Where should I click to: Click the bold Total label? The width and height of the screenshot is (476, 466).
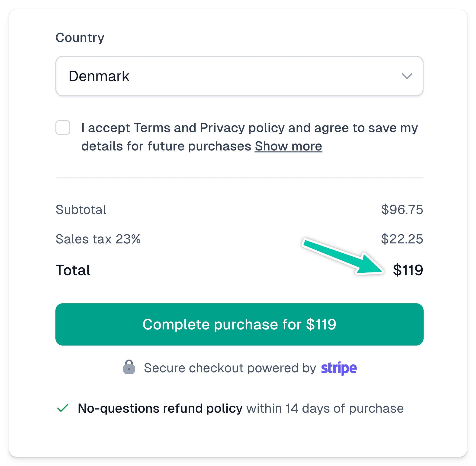coord(73,270)
